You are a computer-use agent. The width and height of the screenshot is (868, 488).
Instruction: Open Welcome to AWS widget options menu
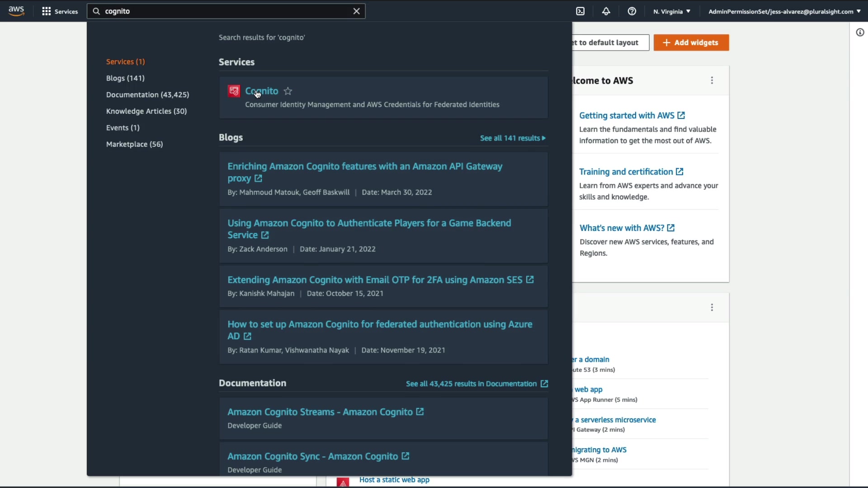[712, 80]
